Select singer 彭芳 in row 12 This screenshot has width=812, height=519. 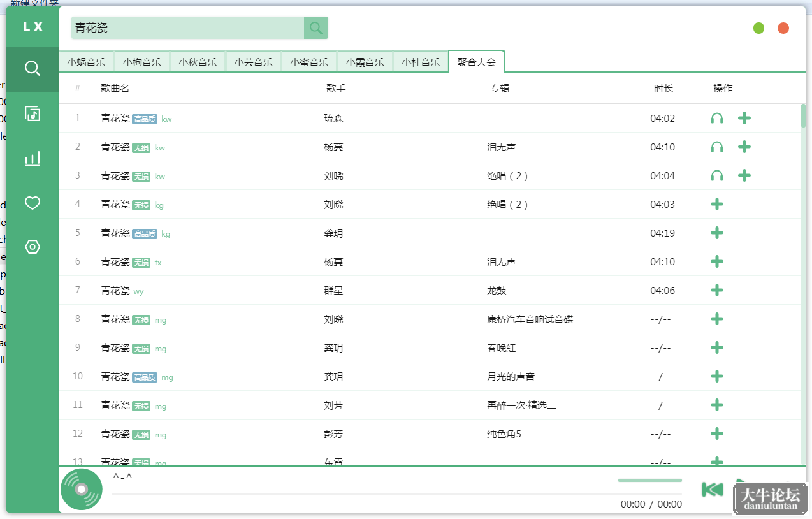[333, 434]
